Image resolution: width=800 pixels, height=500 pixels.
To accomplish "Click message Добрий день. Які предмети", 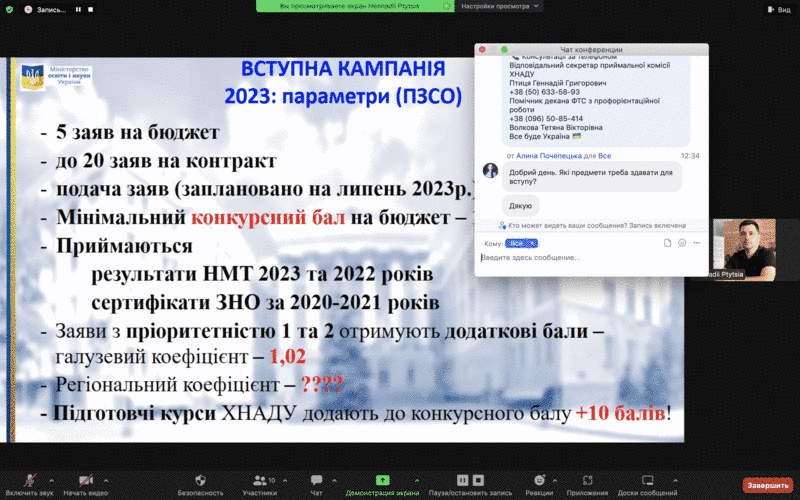I will click(591, 177).
